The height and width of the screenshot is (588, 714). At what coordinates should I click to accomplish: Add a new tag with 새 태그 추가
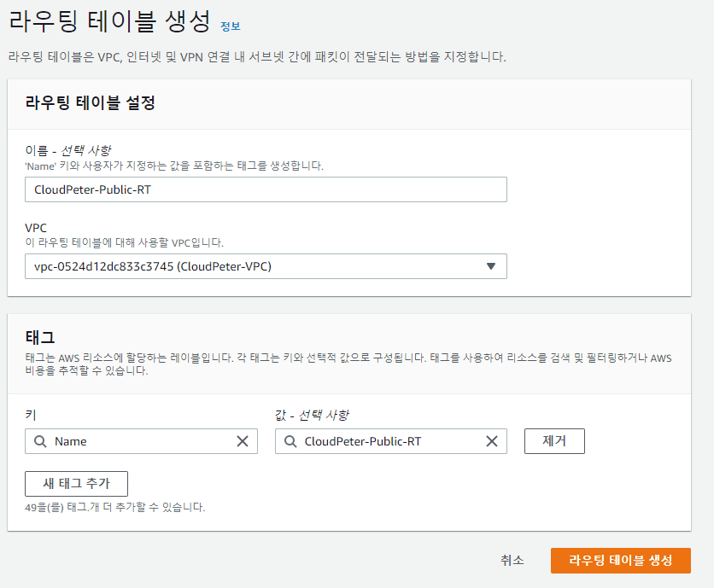[76, 483]
